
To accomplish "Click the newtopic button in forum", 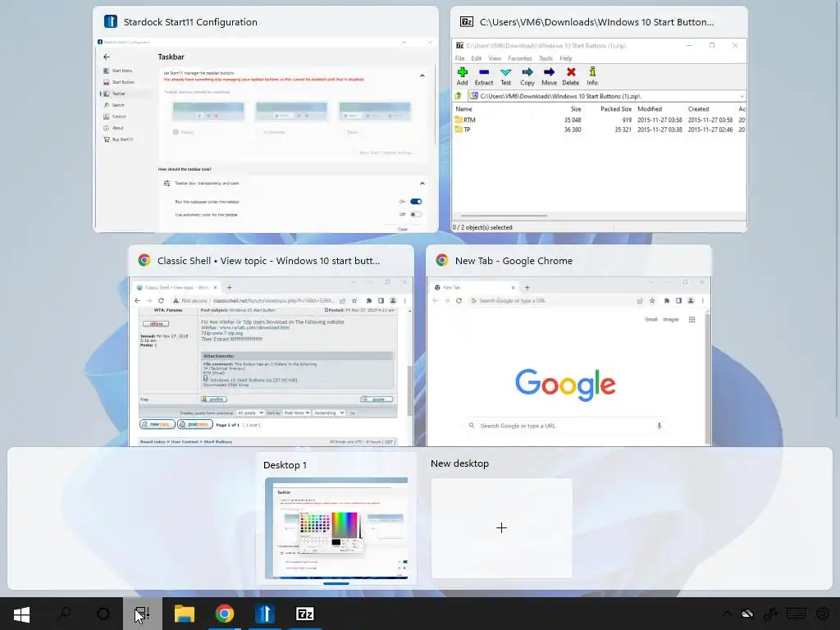I will coord(157,424).
